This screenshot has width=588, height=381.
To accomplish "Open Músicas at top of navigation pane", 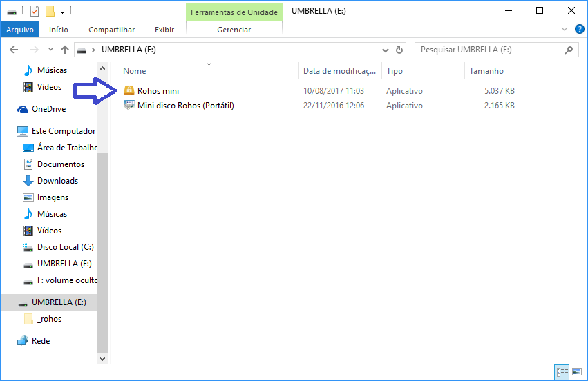I will (x=45, y=70).
